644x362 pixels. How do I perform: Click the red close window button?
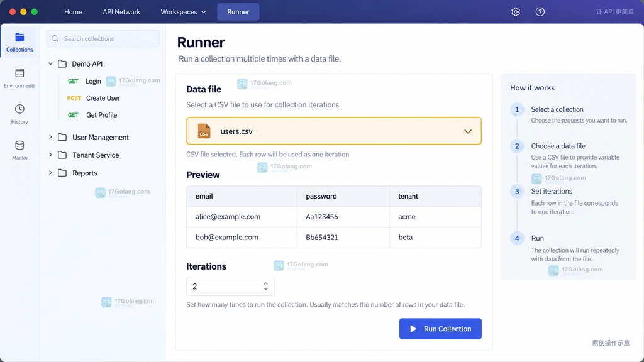click(x=13, y=12)
